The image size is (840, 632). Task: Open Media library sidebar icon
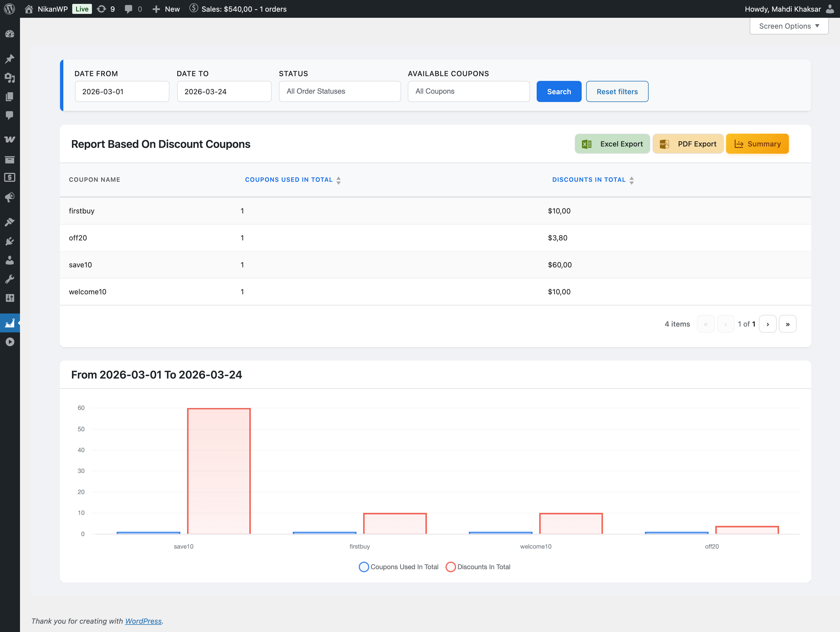10,78
